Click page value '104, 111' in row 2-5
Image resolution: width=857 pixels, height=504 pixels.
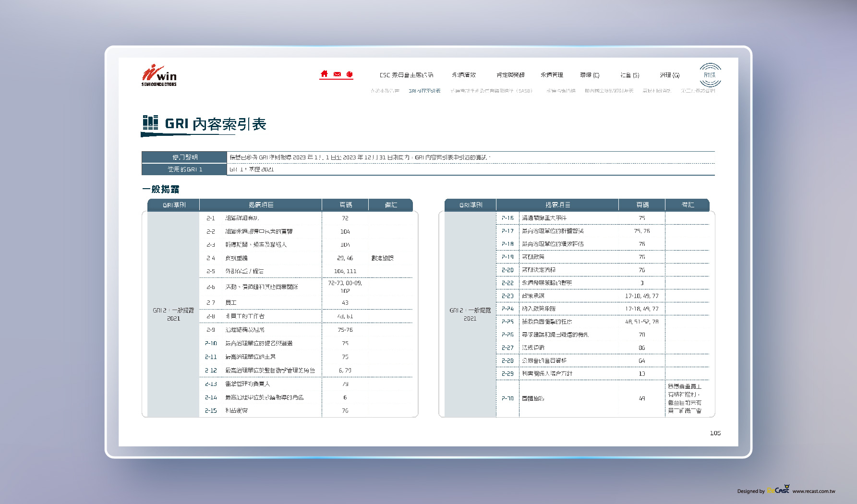click(345, 271)
